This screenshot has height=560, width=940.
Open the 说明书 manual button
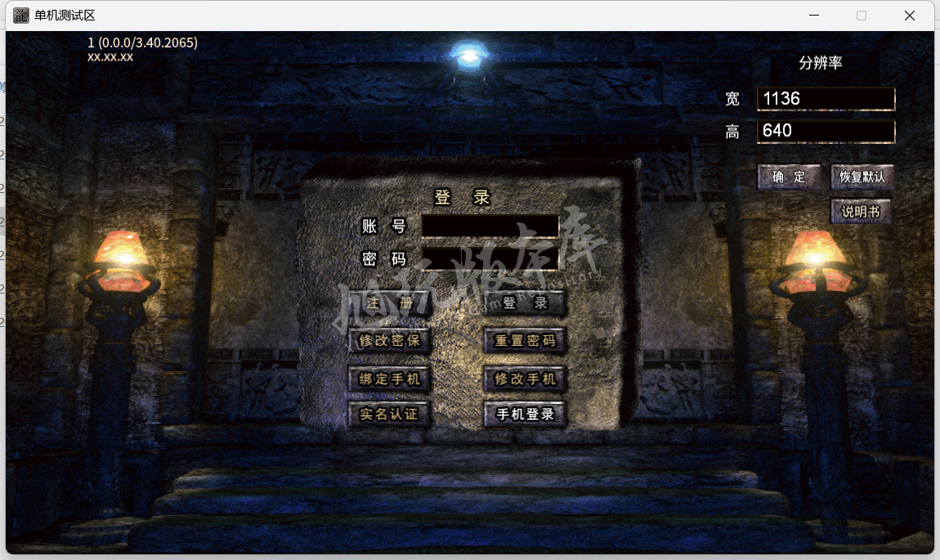pos(861,211)
